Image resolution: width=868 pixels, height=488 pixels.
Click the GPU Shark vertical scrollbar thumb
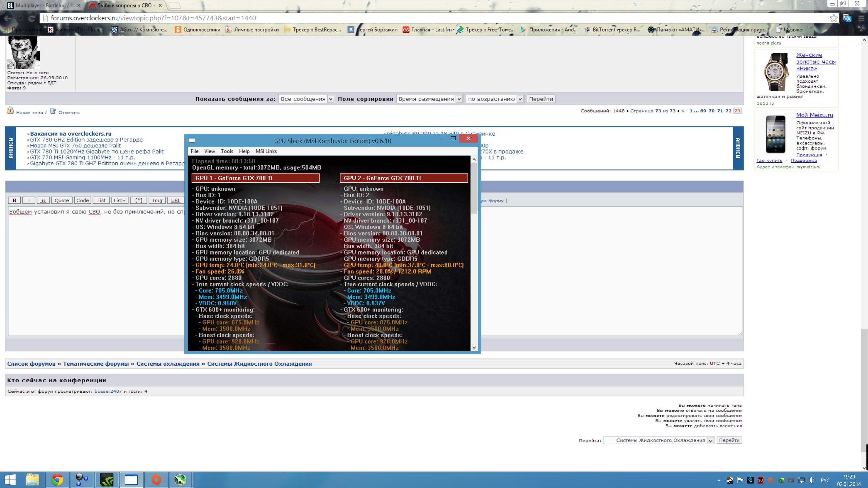[x=474, y=188]
